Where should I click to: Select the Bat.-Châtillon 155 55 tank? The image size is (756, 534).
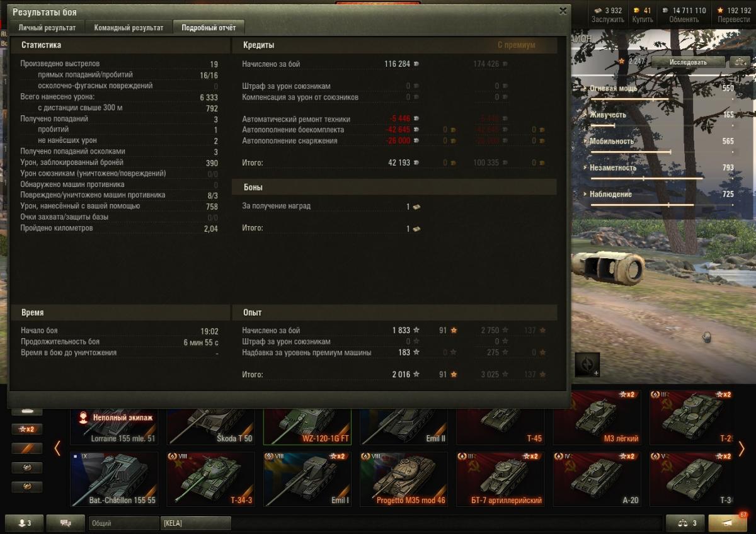[114, 479]
